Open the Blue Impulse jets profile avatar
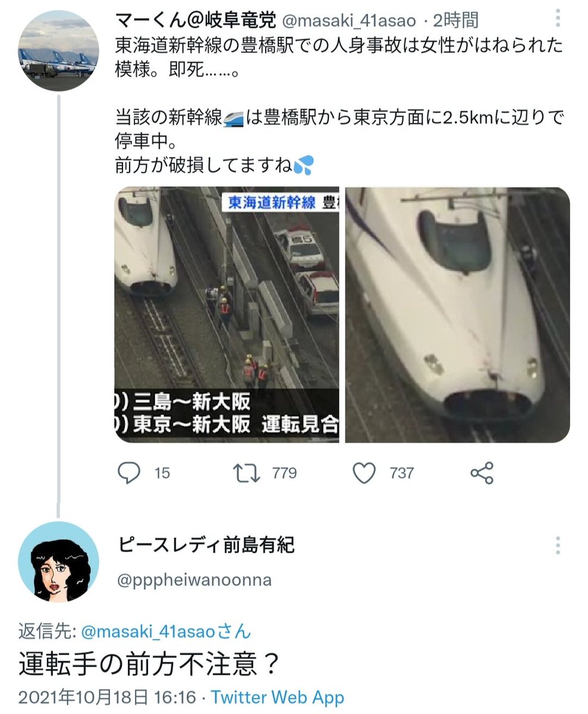 (58, 51)
